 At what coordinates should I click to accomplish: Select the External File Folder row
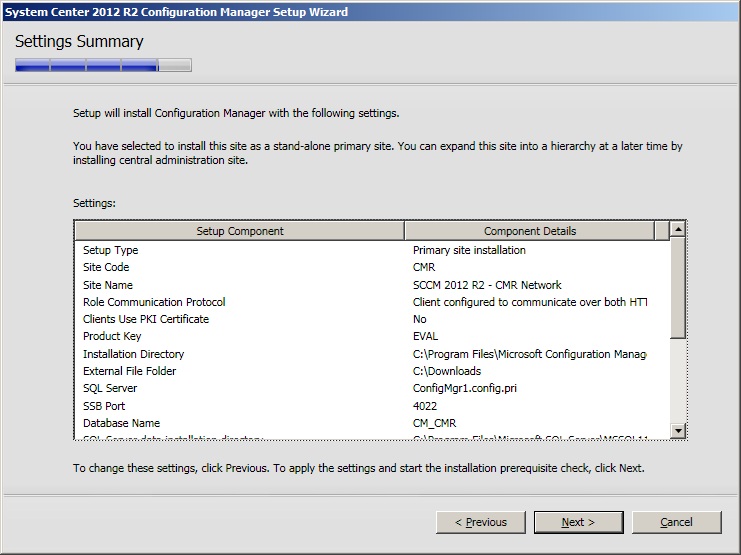(133, 371)
